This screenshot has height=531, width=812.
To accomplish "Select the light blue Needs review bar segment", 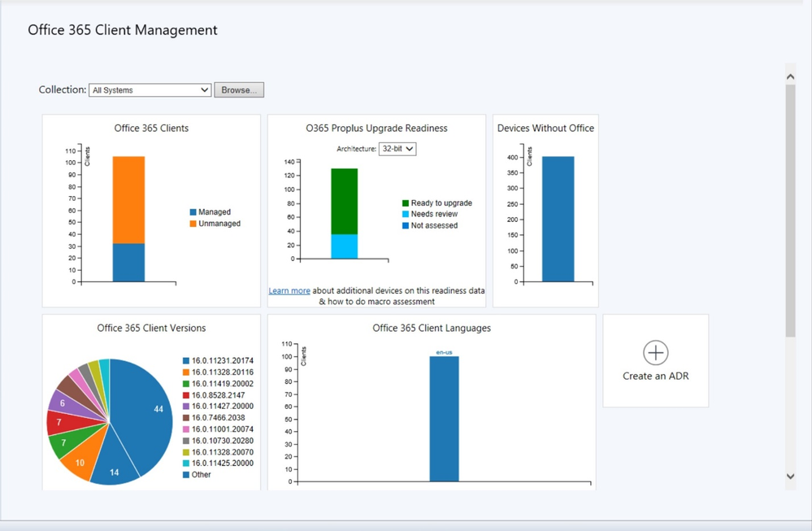I will pyautogui.click(x=345, y=246).
